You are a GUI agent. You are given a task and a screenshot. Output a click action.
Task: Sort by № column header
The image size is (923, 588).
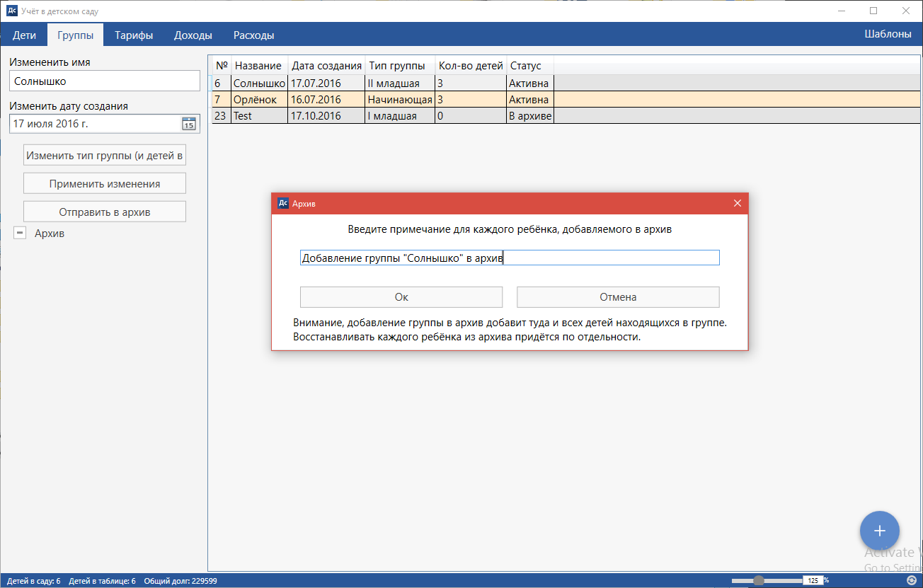222,65
